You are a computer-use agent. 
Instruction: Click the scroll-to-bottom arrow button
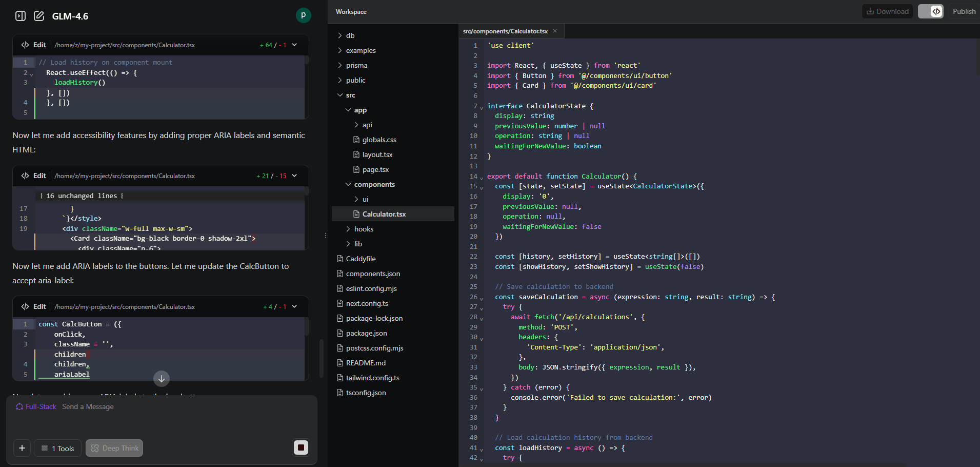pyautogui.click(x=161, y=379)
